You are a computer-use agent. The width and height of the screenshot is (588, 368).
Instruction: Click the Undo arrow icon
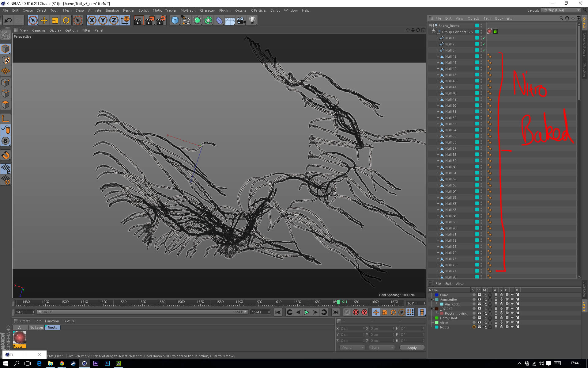tap(8, 21)
